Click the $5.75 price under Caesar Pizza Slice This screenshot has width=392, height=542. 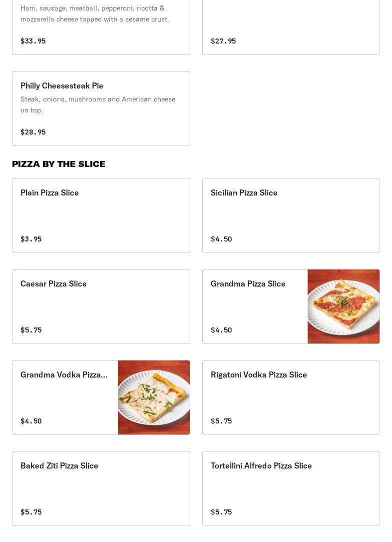[x=31, y=330]
